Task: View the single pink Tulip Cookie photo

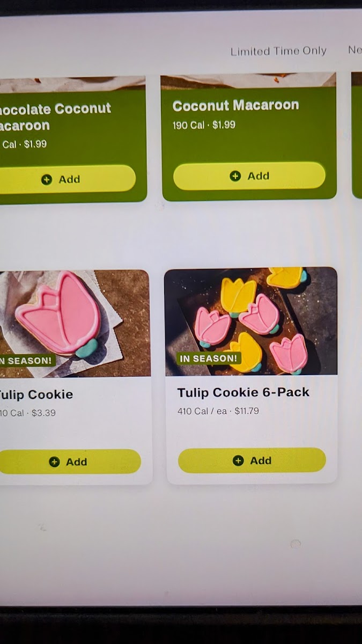Action: [x=75, y=324]
